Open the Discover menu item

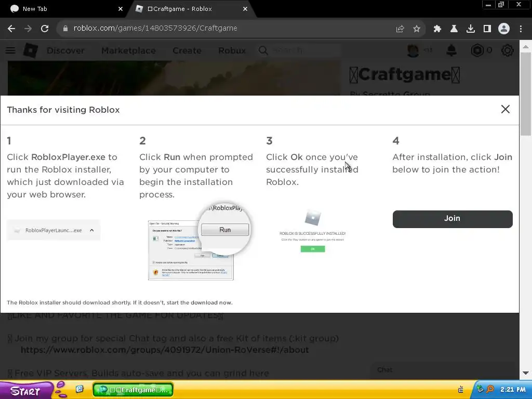pyautogui.click(x=65, y=50)
